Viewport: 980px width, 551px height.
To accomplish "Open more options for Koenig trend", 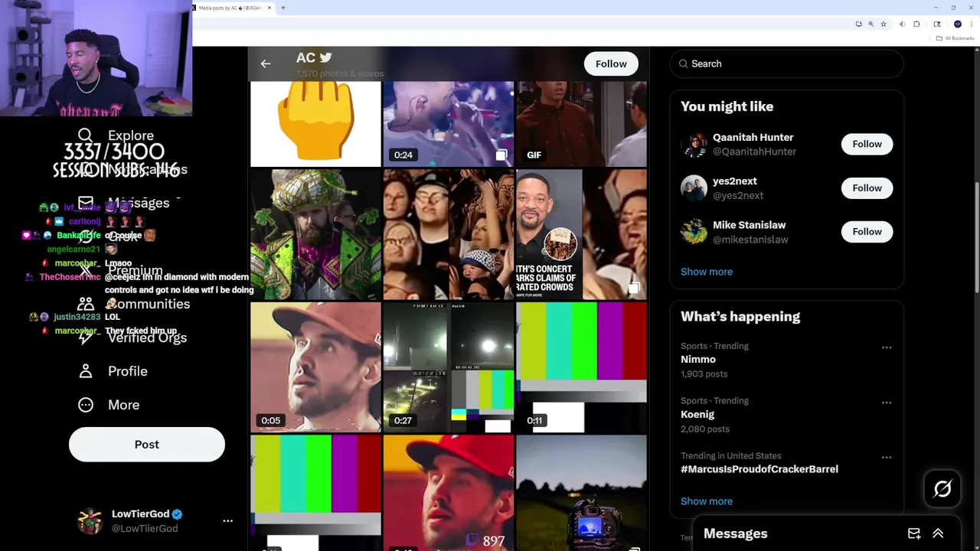I will pos(887,403).
